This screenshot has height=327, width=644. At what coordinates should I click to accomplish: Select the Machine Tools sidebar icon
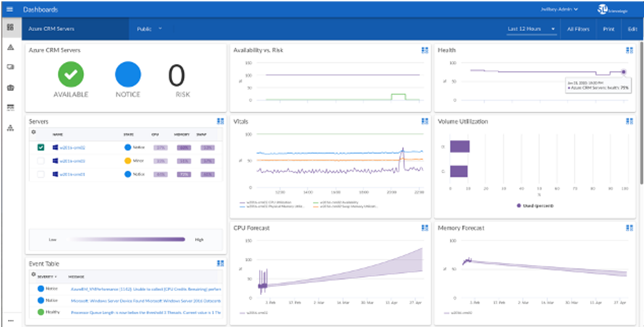tap(11, 107)
